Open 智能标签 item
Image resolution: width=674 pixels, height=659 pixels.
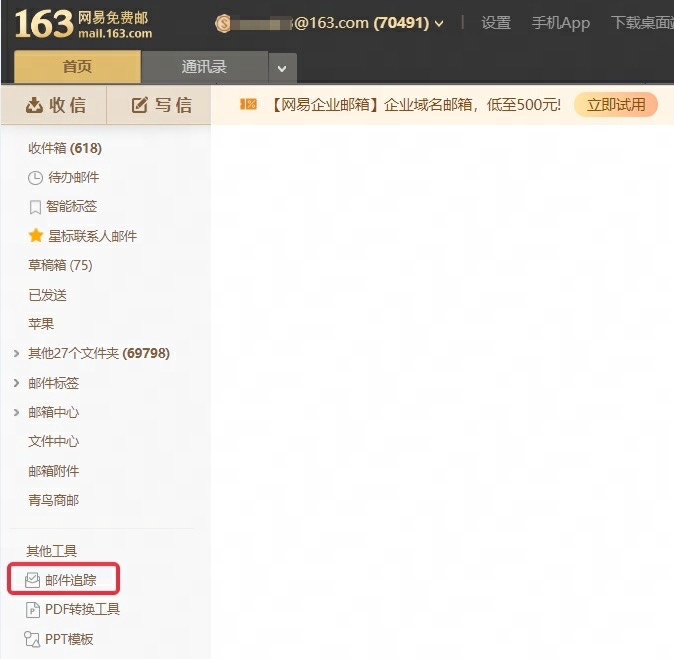coord(71,207)
